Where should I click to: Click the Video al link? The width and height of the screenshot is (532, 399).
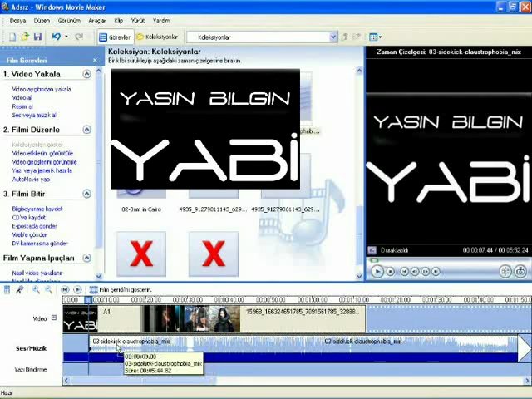22,98
